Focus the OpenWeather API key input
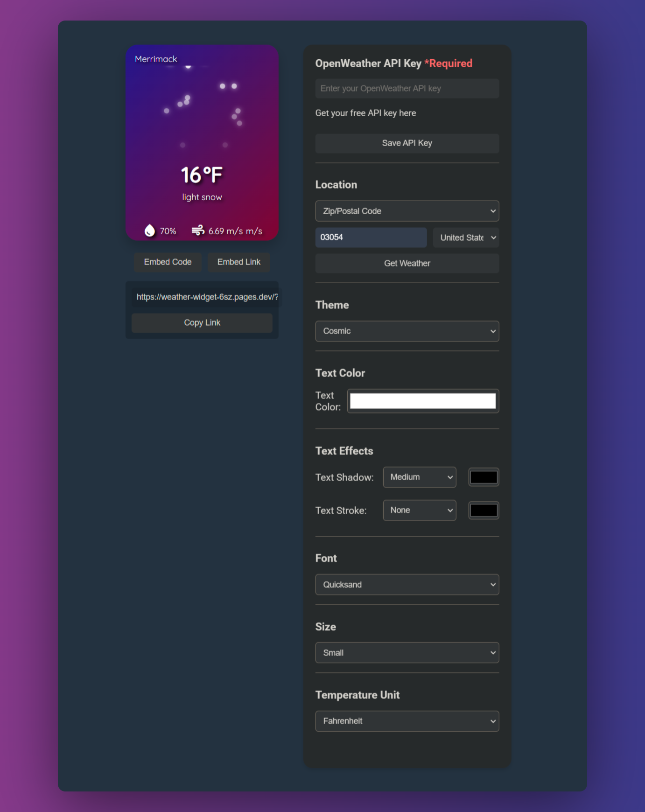 click(x=407, y=89)
